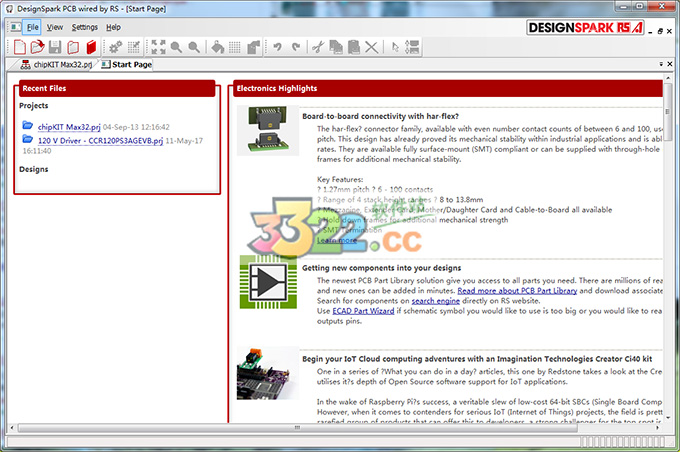This screenshot has height=452, width=680.
Task: Open the ECAD Part Wizard link
Action: pos(363,311)
